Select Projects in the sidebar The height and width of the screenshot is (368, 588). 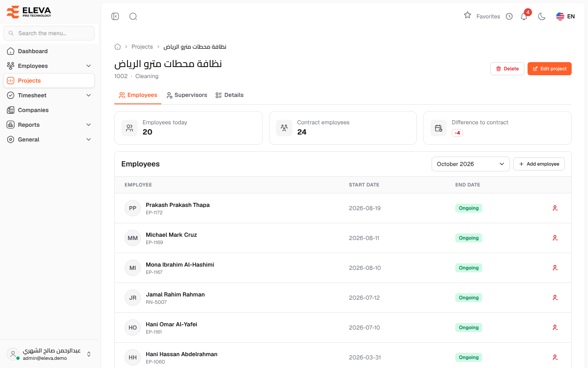[49, 81]
